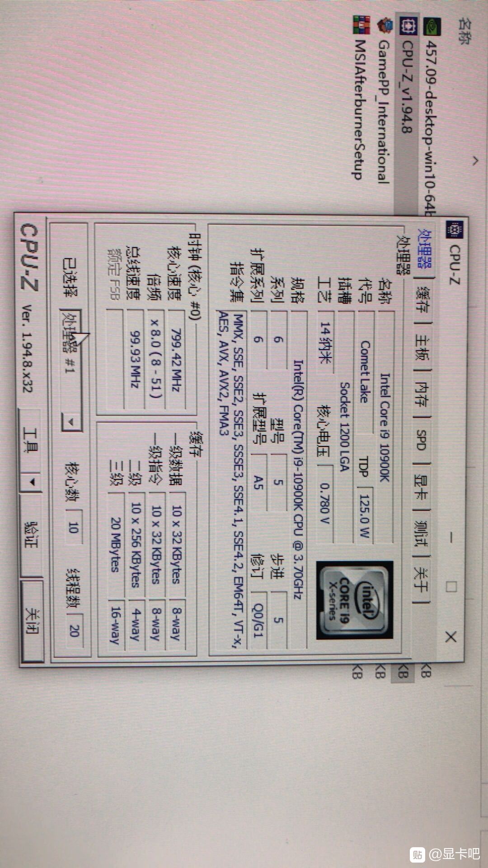The width and height of the screenshot is (488, 868).
Task: Select the 457.09-desktop-win10-64b file name
Action: tap(431, 129)
